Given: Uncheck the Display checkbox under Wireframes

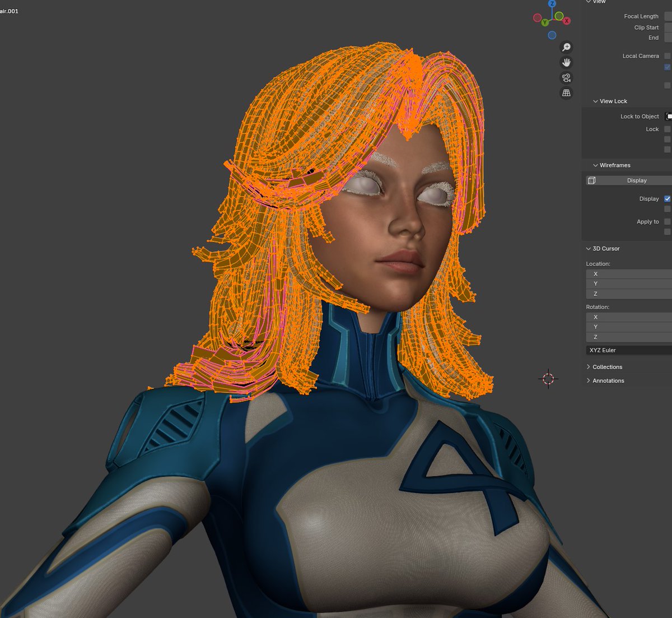Looking at the screenshot, I should click(668, 199).
